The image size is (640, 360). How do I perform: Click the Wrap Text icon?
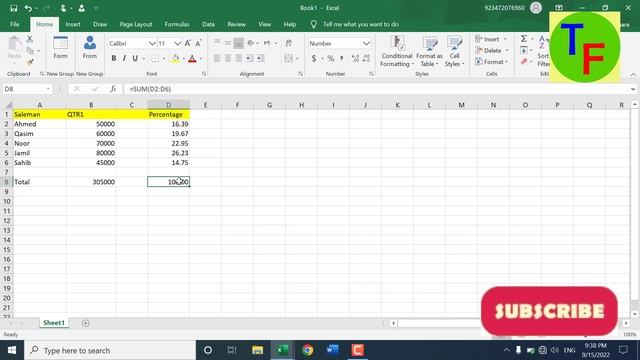(289, 43)
